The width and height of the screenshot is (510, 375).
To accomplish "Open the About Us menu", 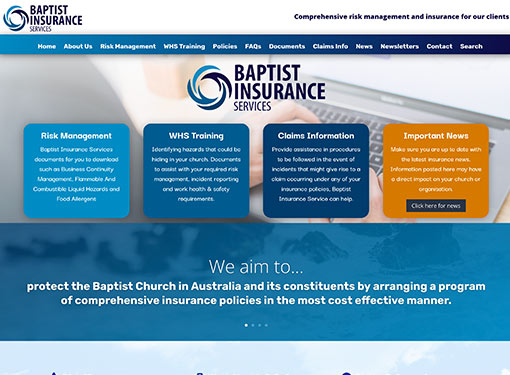I will [x=78, y=46].
